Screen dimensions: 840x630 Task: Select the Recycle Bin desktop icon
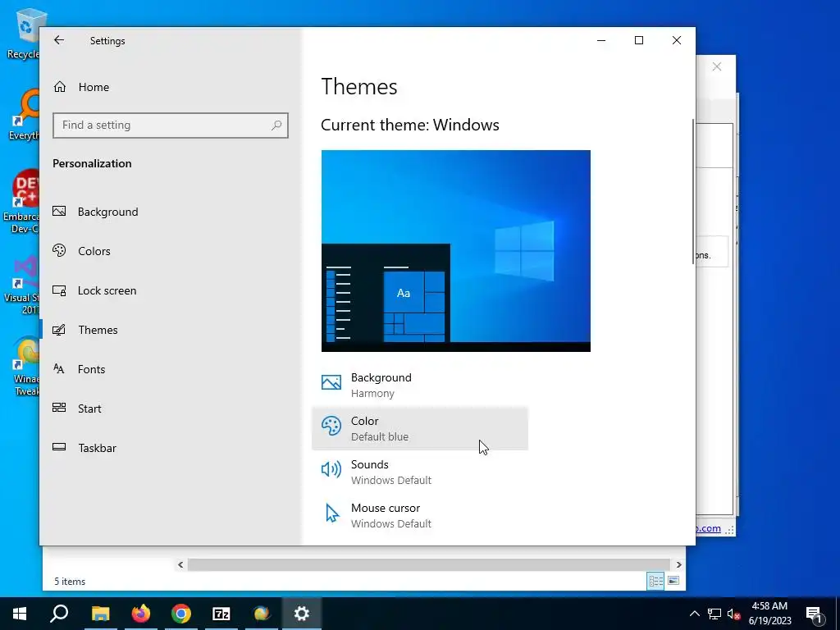pyautogui.click(x=22, y=34)
